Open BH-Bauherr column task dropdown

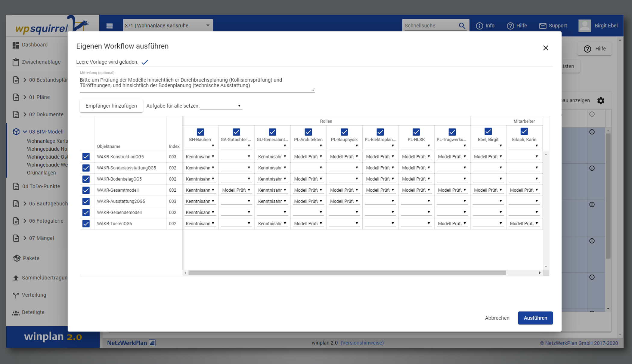(200, 146)
